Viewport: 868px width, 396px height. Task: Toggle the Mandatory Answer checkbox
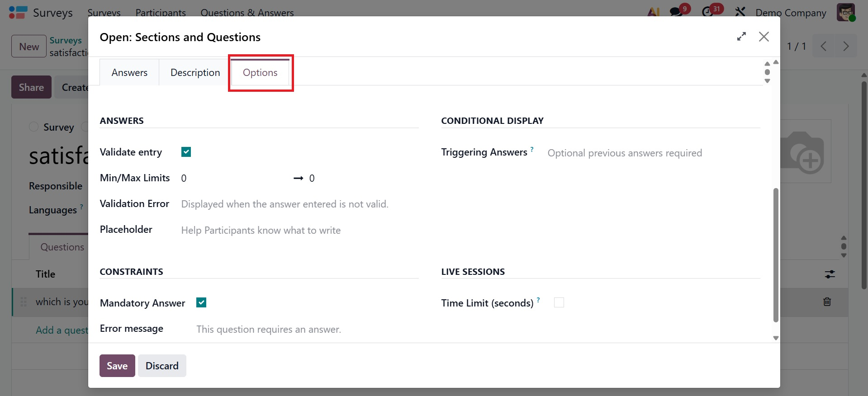[x=201, y=302]
